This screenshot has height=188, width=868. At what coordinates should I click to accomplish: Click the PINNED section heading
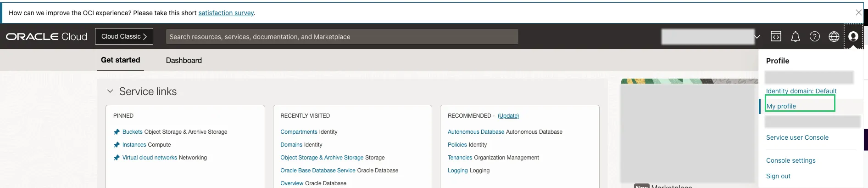coord(123,116)
